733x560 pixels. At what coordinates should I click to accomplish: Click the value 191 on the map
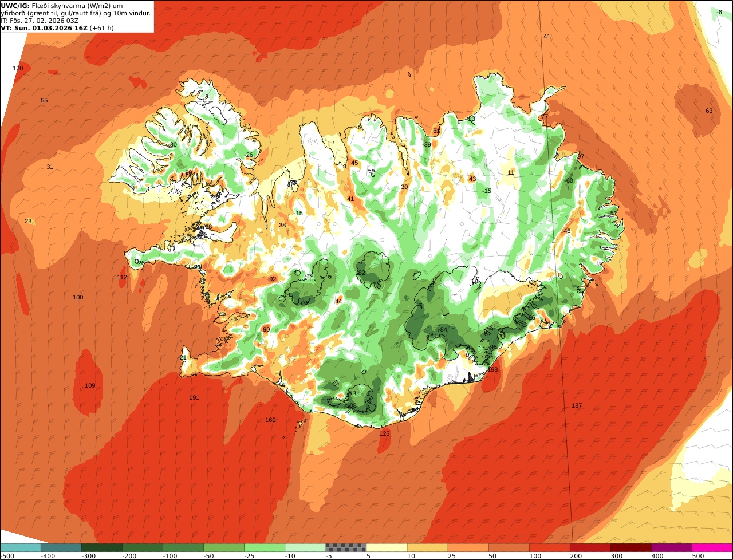194,397
